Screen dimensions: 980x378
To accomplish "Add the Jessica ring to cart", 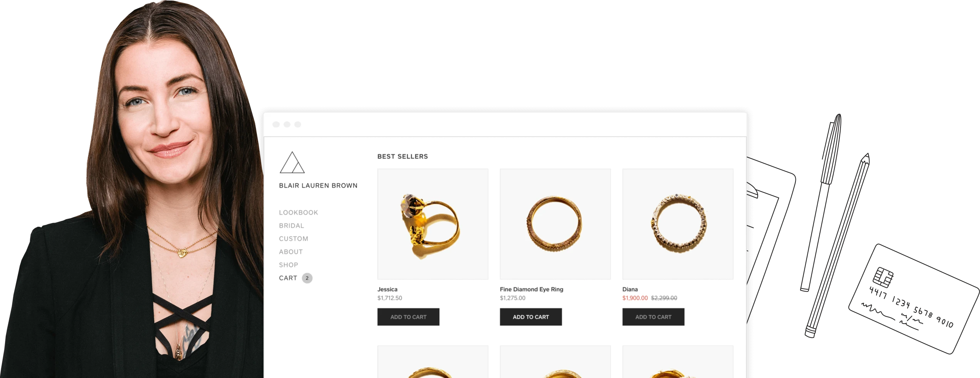I will (x=408, y=317).
